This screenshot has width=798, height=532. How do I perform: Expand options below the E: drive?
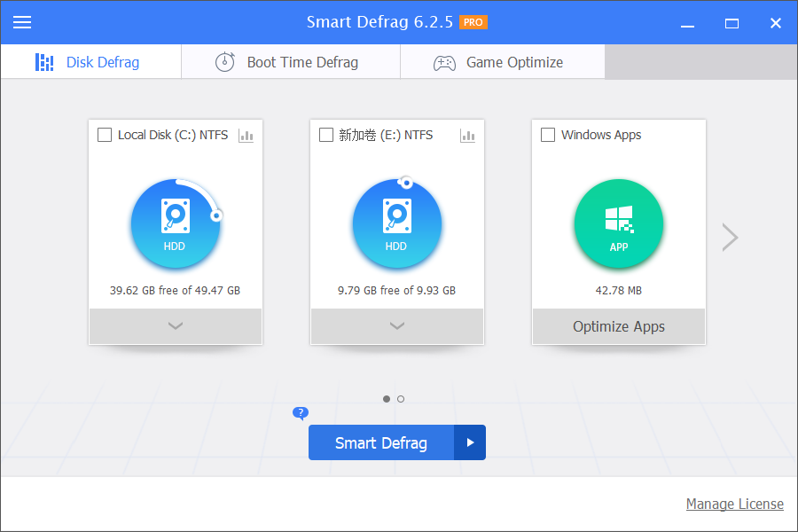[x=397, y=325]
